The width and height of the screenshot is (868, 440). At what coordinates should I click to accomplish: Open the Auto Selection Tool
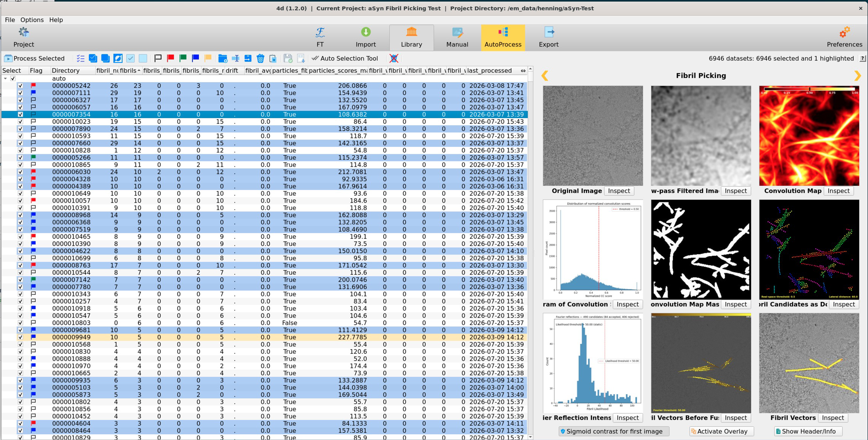point(345,58)
